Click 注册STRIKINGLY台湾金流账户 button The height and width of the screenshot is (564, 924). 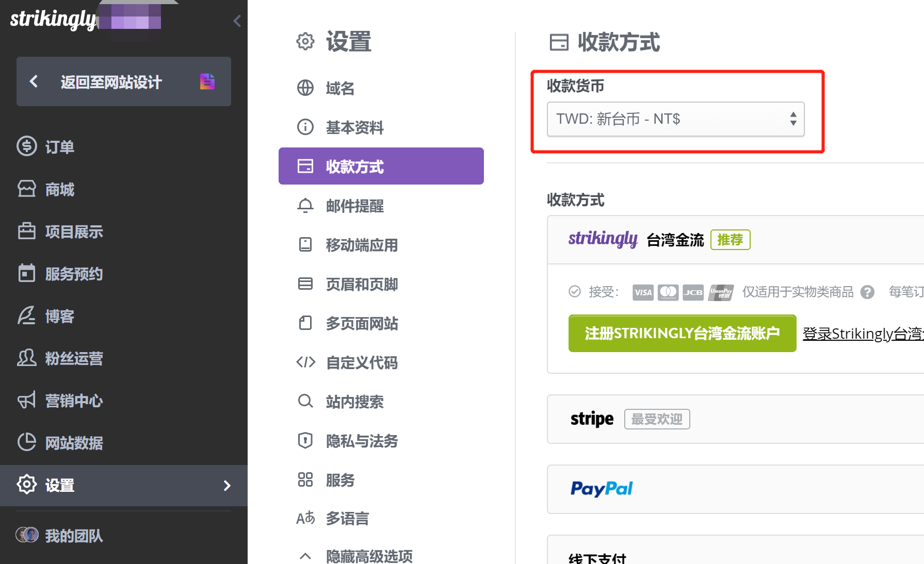(x=682, y=334)
